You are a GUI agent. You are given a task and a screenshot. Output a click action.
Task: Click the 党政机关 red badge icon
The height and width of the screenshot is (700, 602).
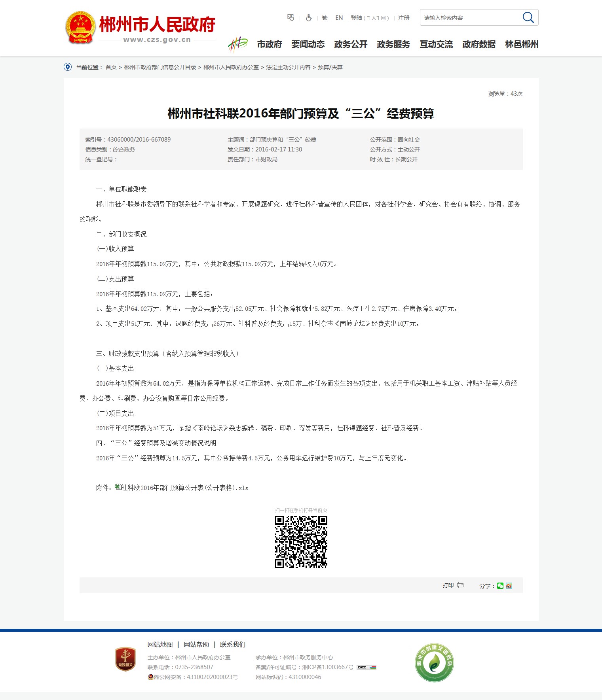(x=125, y=659)
